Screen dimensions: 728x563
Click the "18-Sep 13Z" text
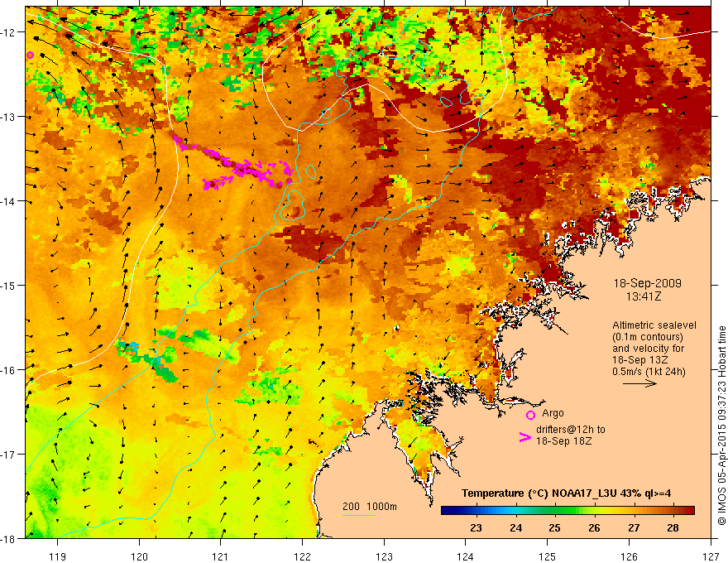(639, 360)
